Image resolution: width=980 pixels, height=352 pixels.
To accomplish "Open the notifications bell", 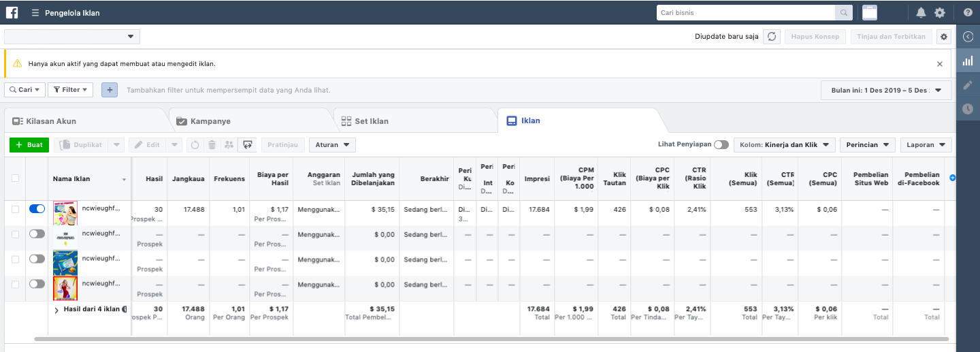I will tap(921, 12).
